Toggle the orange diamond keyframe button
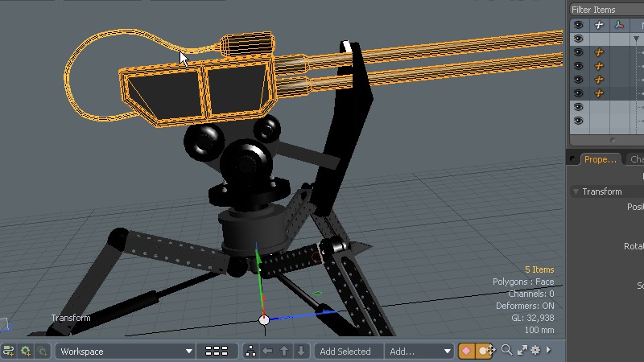Viewport: 644px width, 362px height. pyautogui.click(x=466, y=351)
